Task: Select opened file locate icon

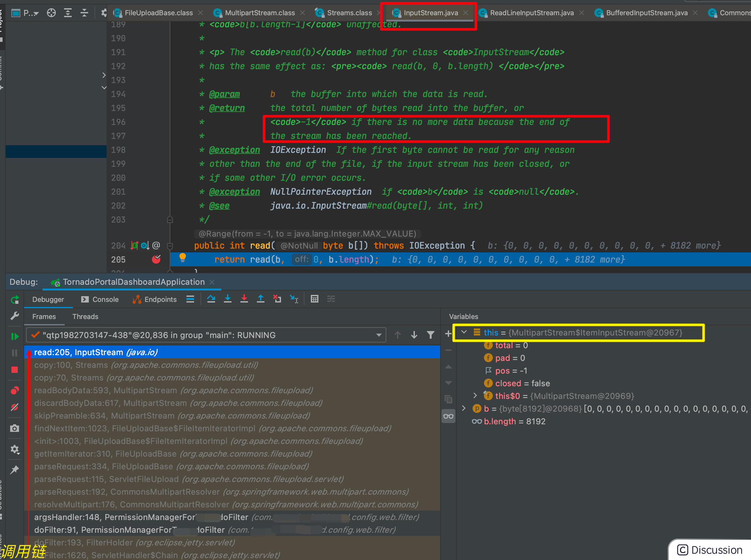Action: [51, 13]
